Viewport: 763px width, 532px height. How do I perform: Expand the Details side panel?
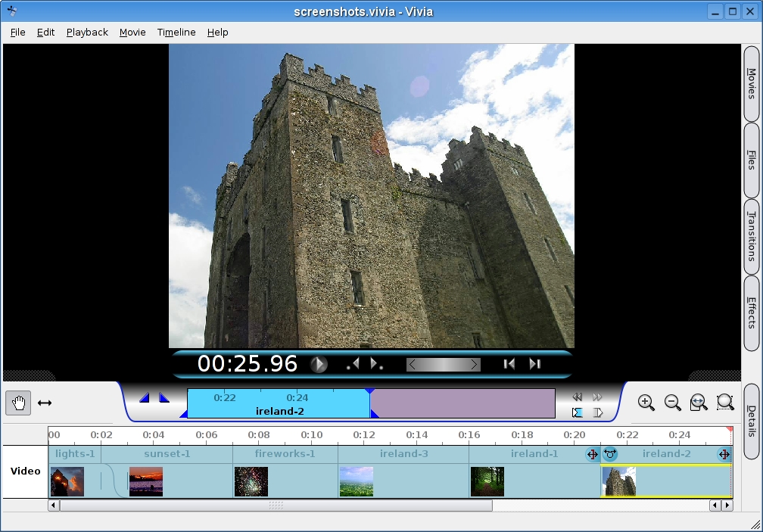[x=752, y=421]
